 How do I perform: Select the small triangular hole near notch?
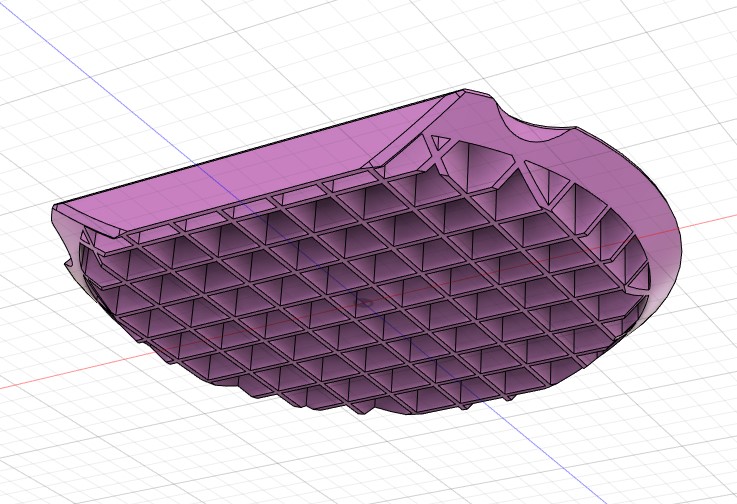point(440,141)
